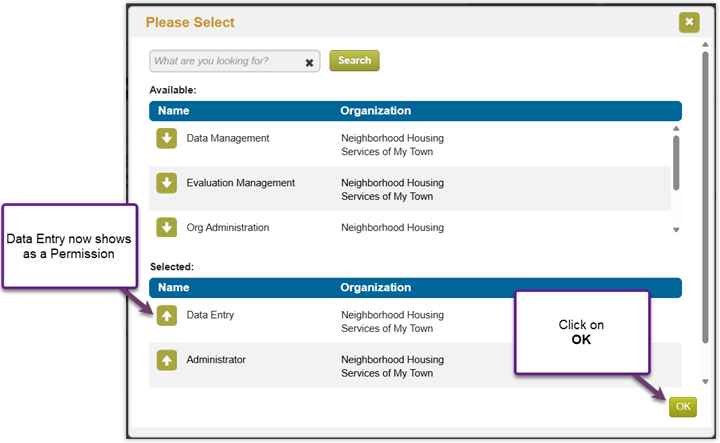Click the Available list scrollbar thumb
Screen dimensions: 720x443
click(x=676, y=163)
